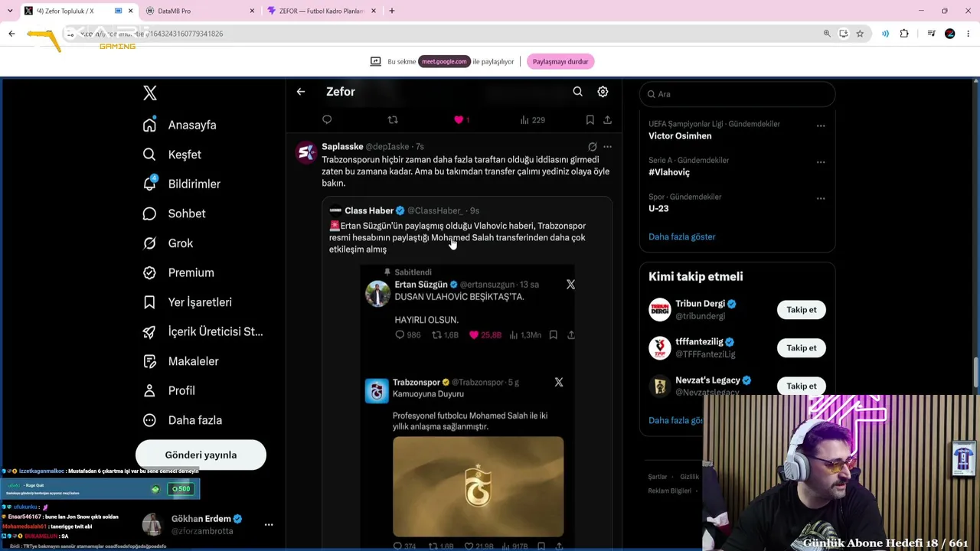
Task: Click the X logo in the sidebar
Action: [150, 93]
